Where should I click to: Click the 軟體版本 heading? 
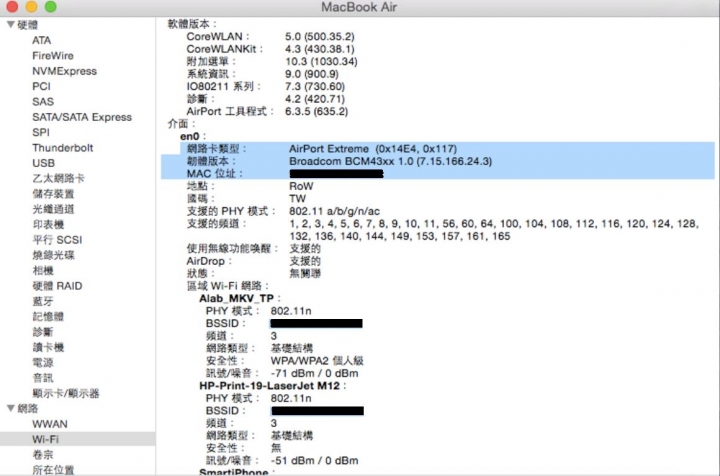191,24
